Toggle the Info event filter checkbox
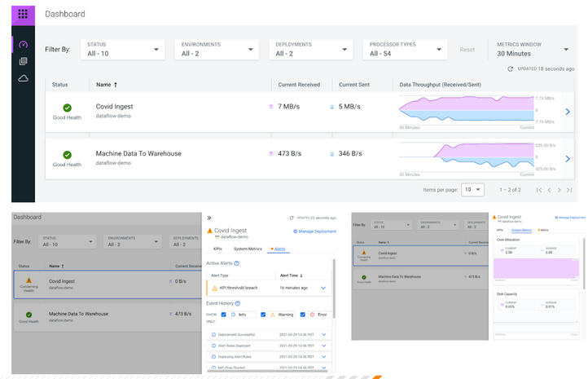Viewport: 588px width, 379px height. tap(224, 315)
